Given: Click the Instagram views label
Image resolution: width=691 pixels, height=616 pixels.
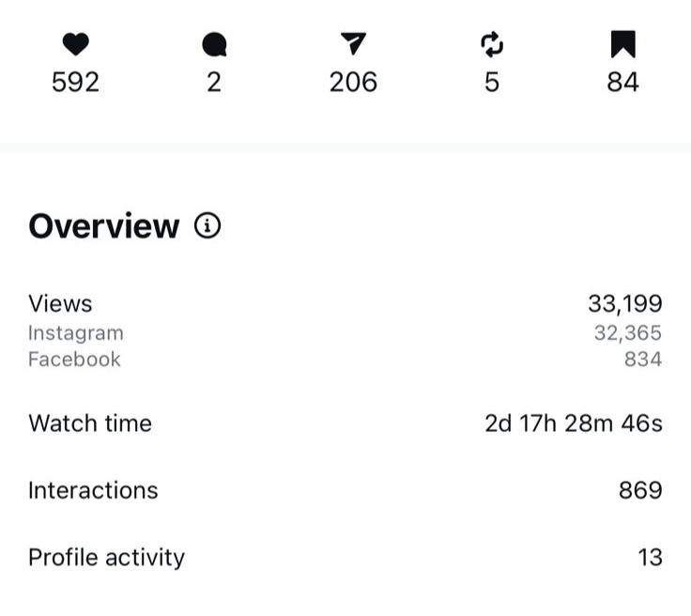Looking at the screenshot, I should tap(76, 333).
